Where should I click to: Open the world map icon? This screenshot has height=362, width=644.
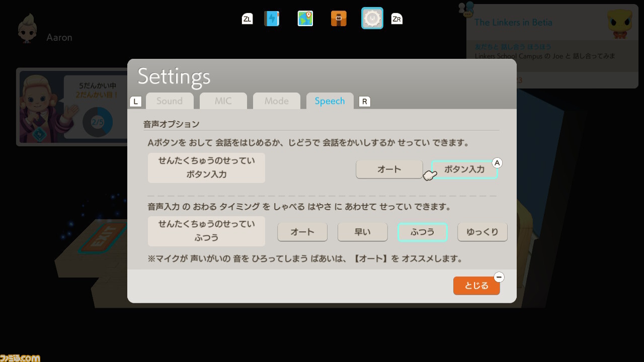(x=305, y=19)
